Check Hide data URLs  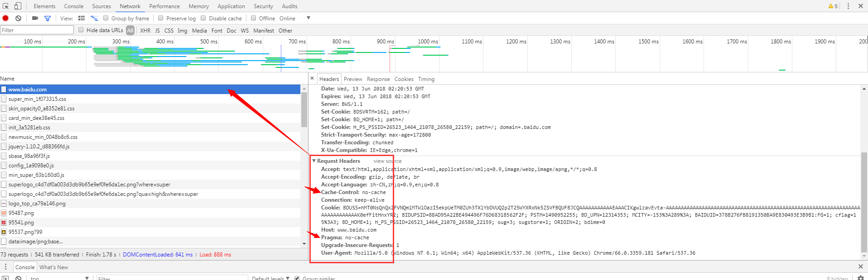81,30
